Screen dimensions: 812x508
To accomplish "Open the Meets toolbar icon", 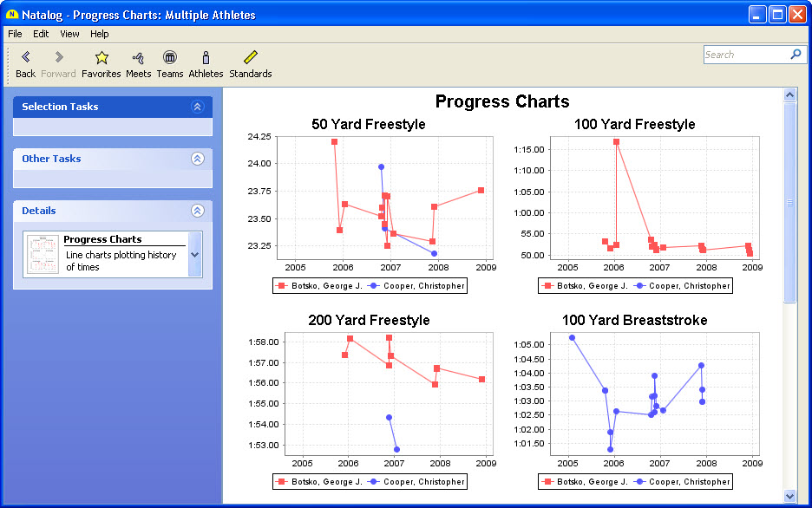I will point(138,58).
